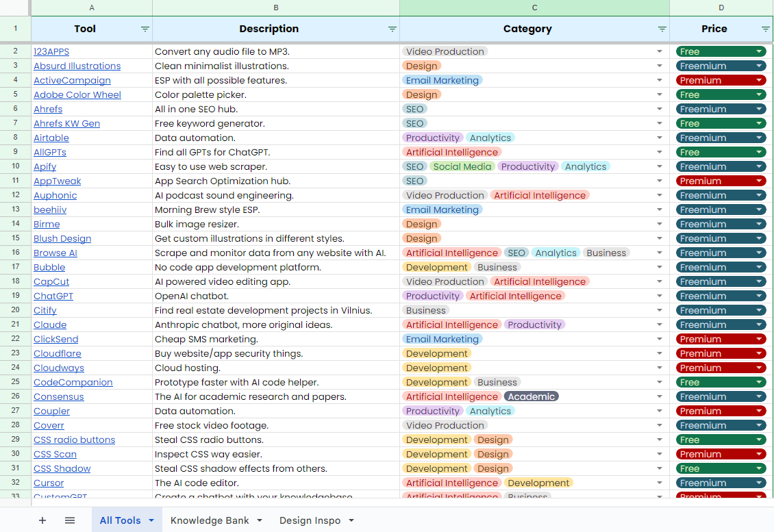Screen dimensions: 774x532
Task: Click Development chip in Cloudways row
Action: point(436,368)
